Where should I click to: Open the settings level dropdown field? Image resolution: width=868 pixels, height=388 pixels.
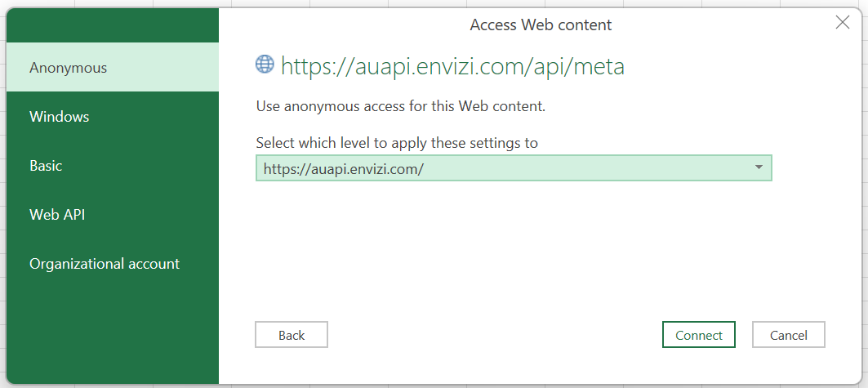pyautogui.click(x=514, y=167)
